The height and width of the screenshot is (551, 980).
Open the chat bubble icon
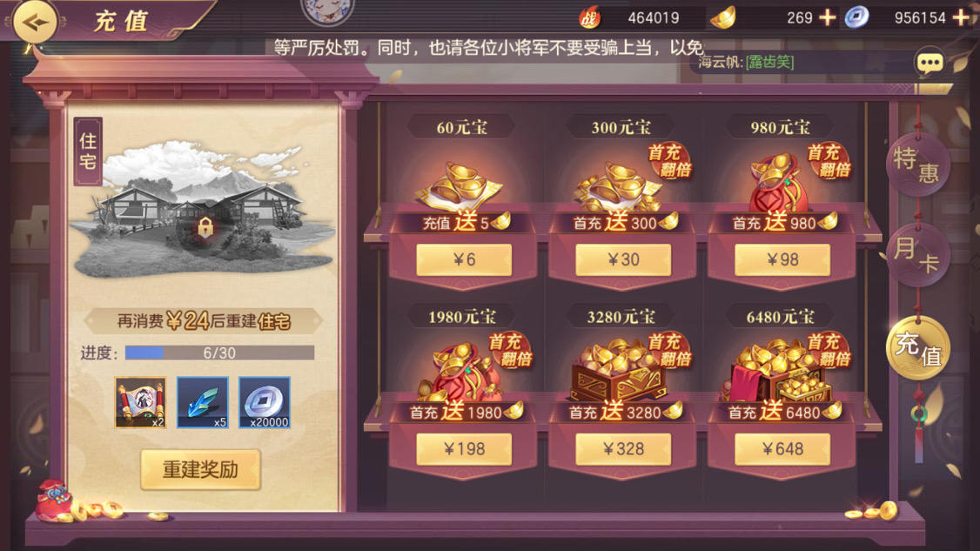[930, 63]
